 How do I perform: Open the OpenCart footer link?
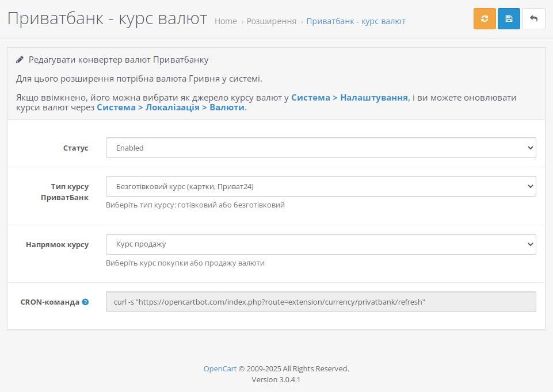pyautogui.click(x=220, y=369)
